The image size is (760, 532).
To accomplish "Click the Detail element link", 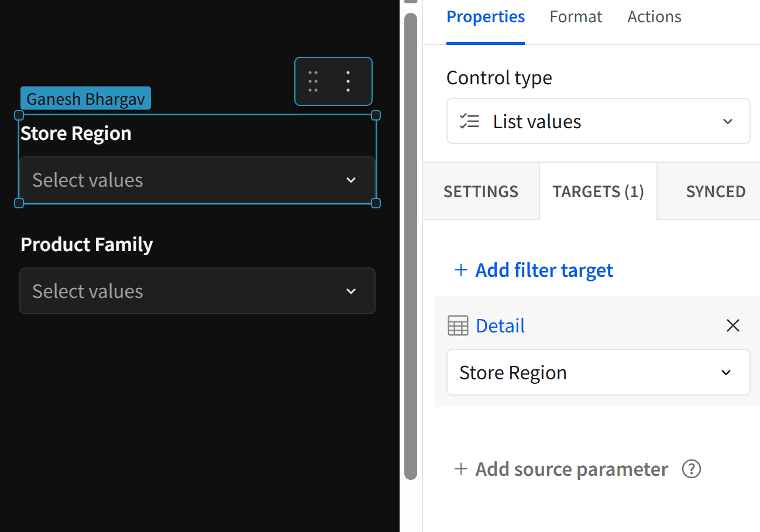I will coord(500,325).
